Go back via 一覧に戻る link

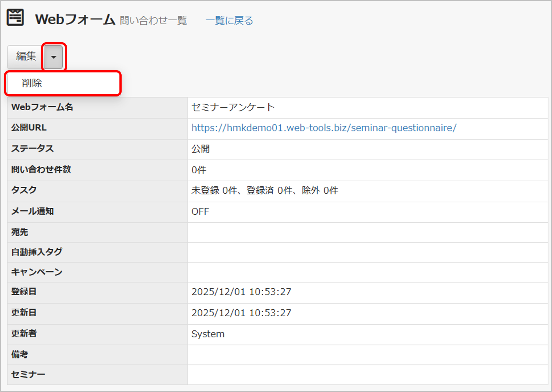pos(229,20)
